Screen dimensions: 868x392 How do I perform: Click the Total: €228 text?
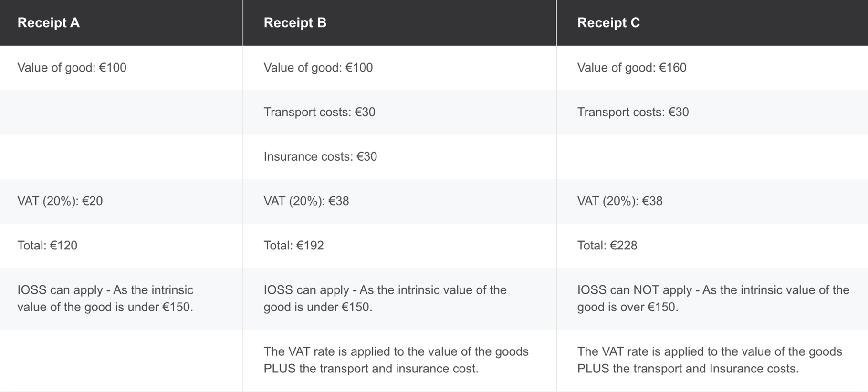point(607,246)
